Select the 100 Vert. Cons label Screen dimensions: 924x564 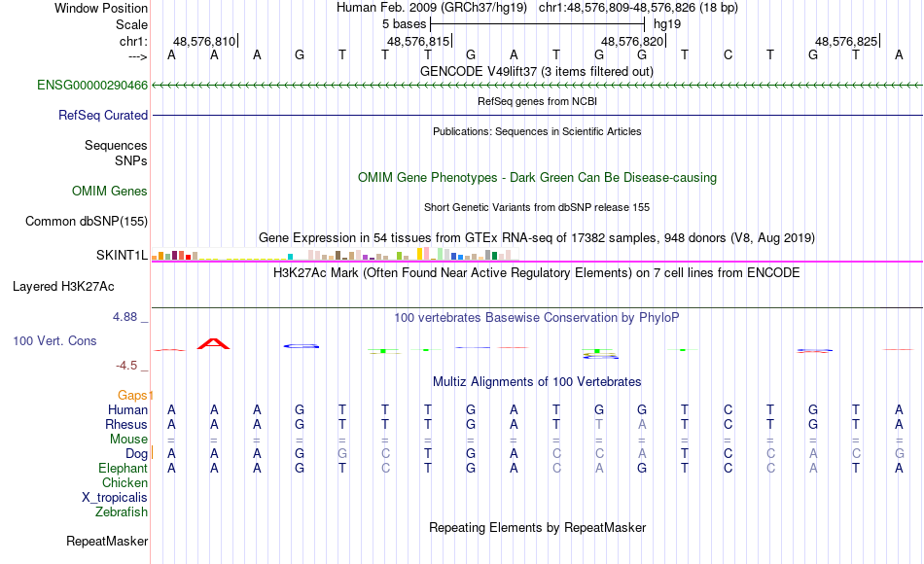tap(54, 340)
